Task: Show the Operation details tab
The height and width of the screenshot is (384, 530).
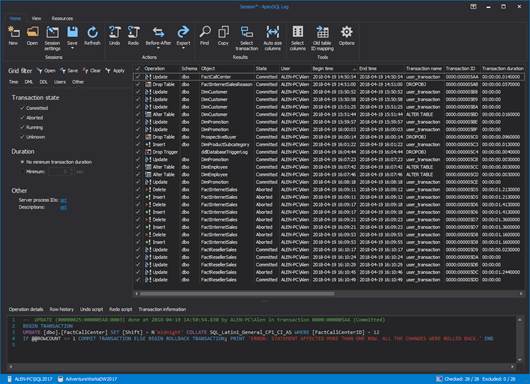Action: coord(26,309)
